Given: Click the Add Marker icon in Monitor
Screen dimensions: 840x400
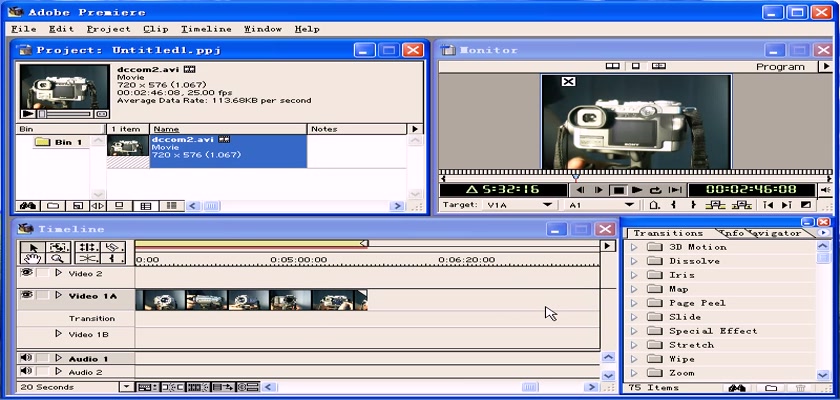Looking at the screenshot, I should pos(654,205).
